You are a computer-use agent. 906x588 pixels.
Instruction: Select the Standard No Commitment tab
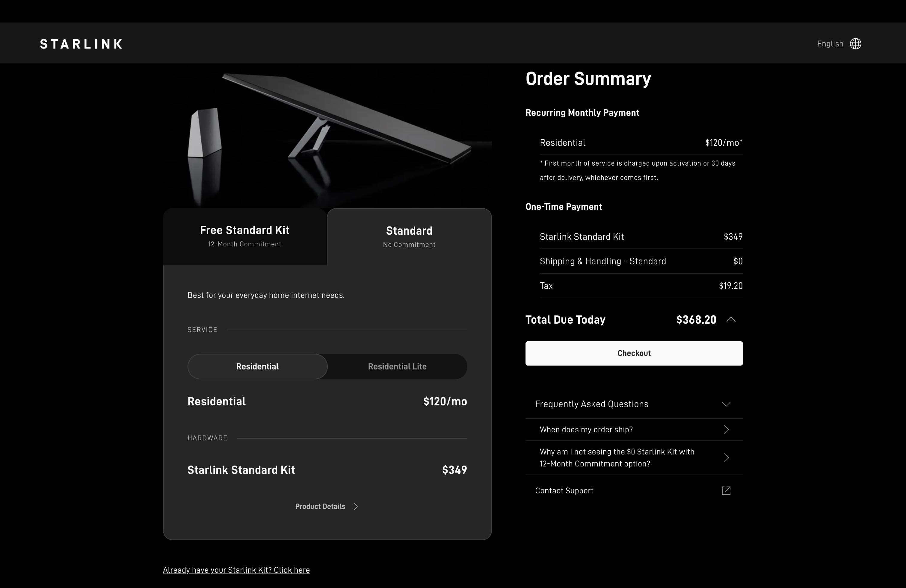pos(409,236)
